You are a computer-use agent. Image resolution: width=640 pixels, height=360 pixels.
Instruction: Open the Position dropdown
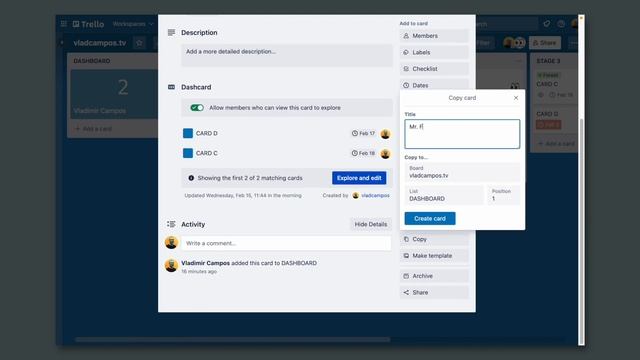(504, 196)
